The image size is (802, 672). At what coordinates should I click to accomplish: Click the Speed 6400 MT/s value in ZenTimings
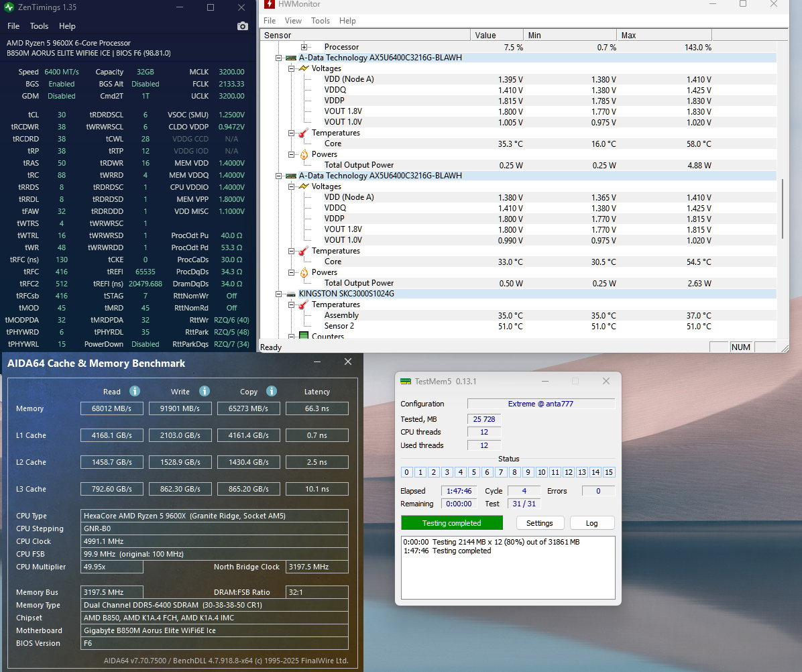coord(62,72)
